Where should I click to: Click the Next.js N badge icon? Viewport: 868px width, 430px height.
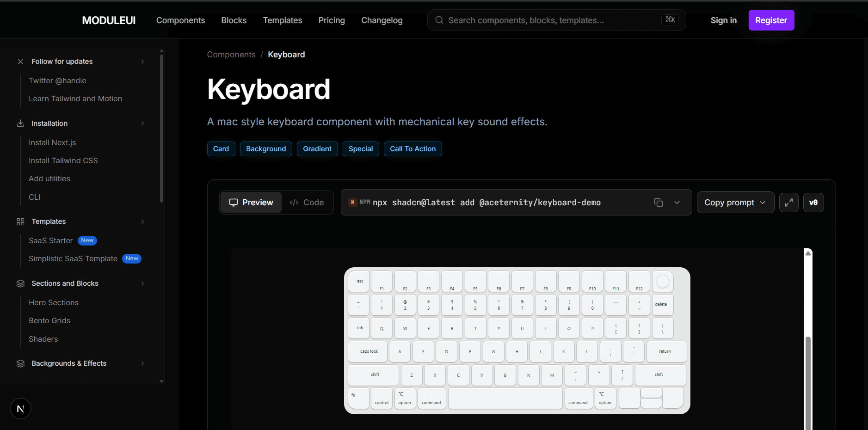point(20,409)
